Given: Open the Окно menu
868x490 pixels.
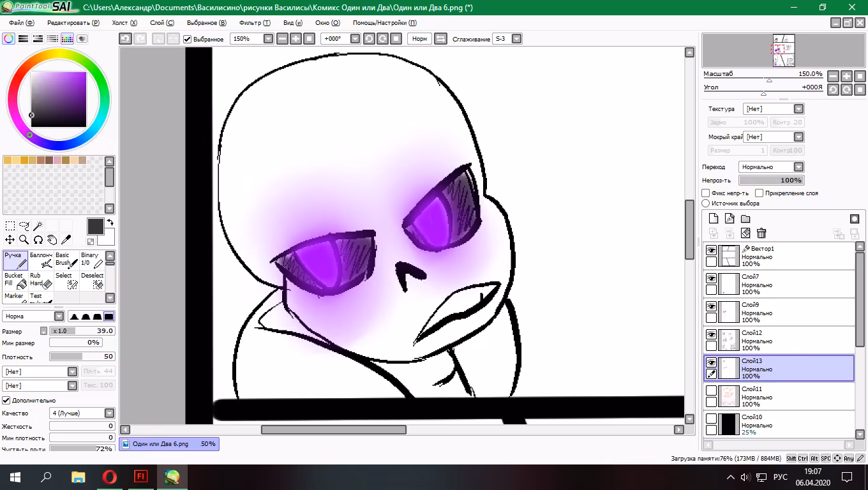Looking at the screenshot, I should [x=327, y=22].
